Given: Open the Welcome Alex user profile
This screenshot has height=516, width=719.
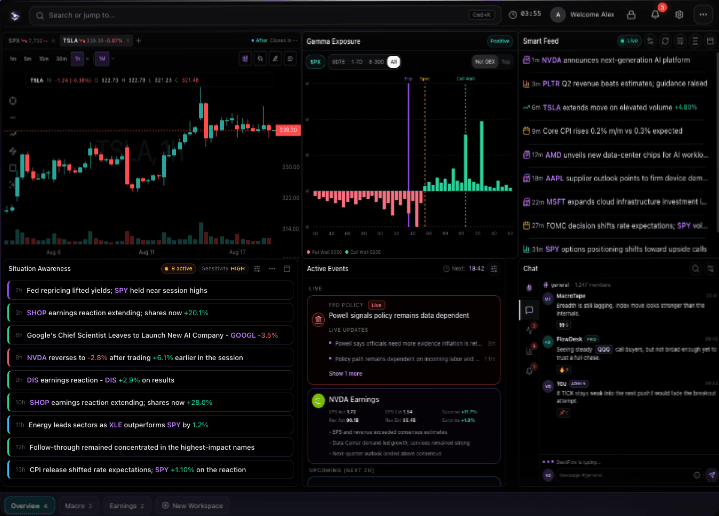Looking at the screenshot, I should [x=583, y=15].
